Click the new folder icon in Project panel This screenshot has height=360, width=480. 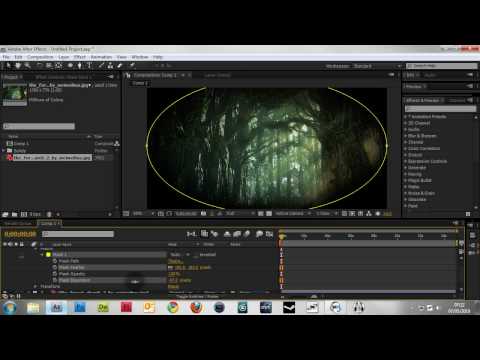tap(14, 214)
